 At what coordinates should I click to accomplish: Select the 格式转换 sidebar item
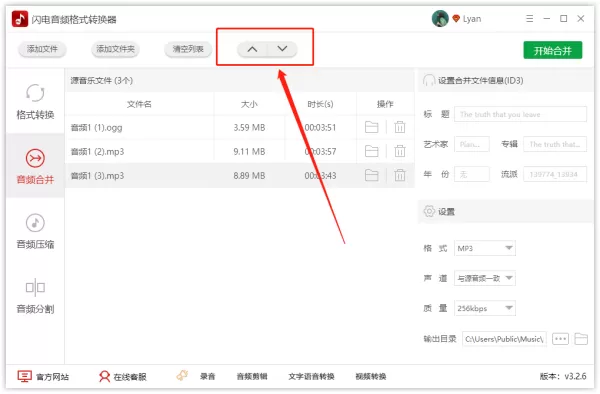point(35,102)
